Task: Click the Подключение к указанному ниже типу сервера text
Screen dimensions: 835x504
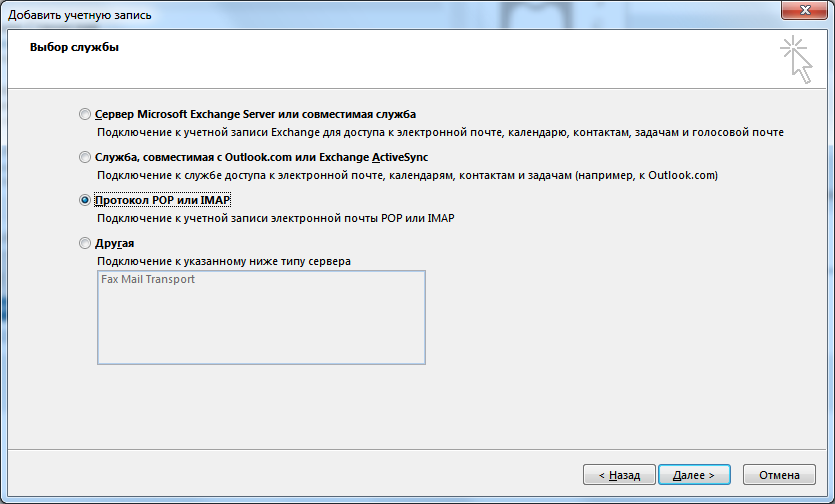Action: 223,261
